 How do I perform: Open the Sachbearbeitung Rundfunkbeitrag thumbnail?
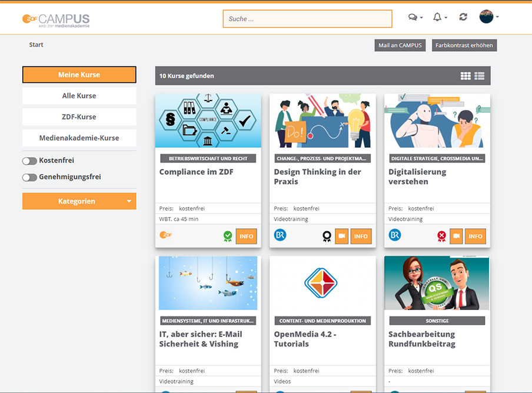[x=437, y=283]
